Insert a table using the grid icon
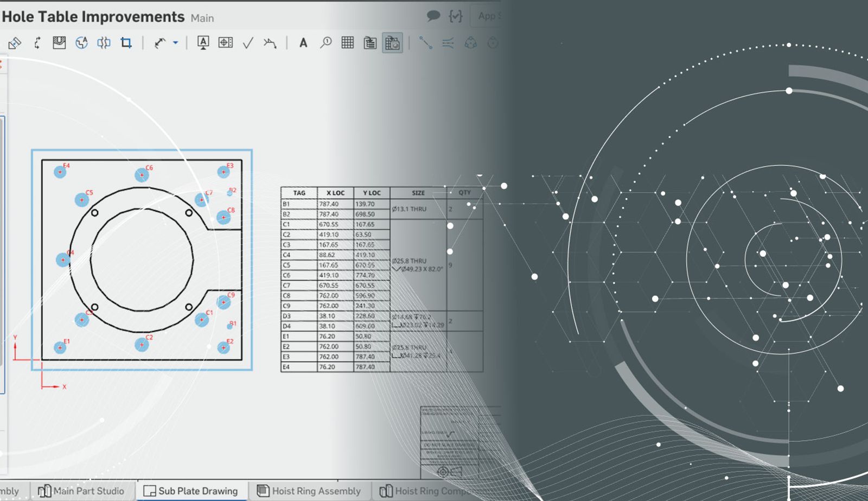Image resolution: width=868 pixels, height=501 pixels. (x=348, y=43)
